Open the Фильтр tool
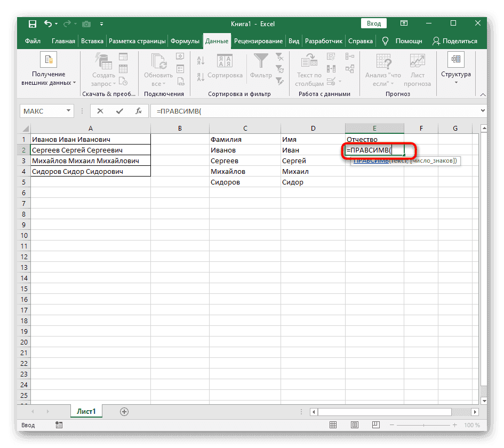Viewport: 504px width, 448px height. point(260,64)
